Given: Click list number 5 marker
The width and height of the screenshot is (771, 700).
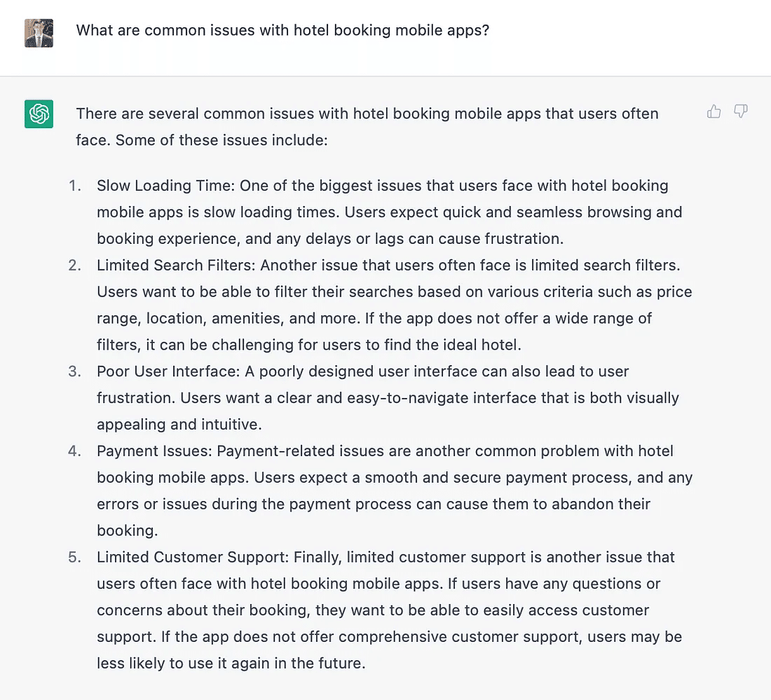Looking at the screenshot, I should click(x=75, y=557).
